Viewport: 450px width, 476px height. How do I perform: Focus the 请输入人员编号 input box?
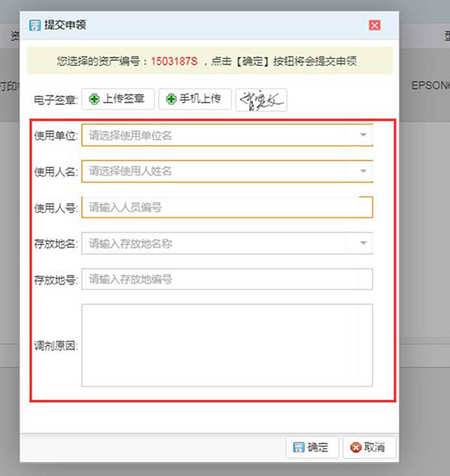226,207
